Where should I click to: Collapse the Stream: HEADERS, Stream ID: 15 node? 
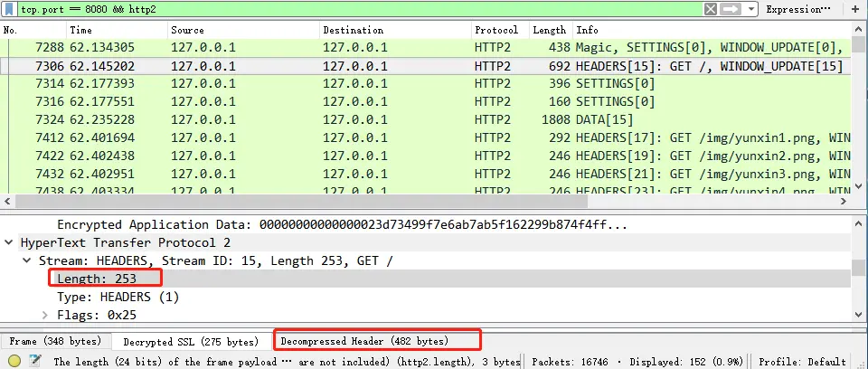(x=26, y=261)
